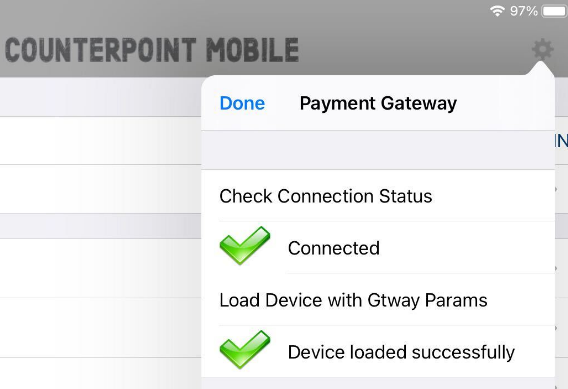Tap the 97% battery percentage indicator
Viewport: 568px width, 389px height.
[523, 11]
